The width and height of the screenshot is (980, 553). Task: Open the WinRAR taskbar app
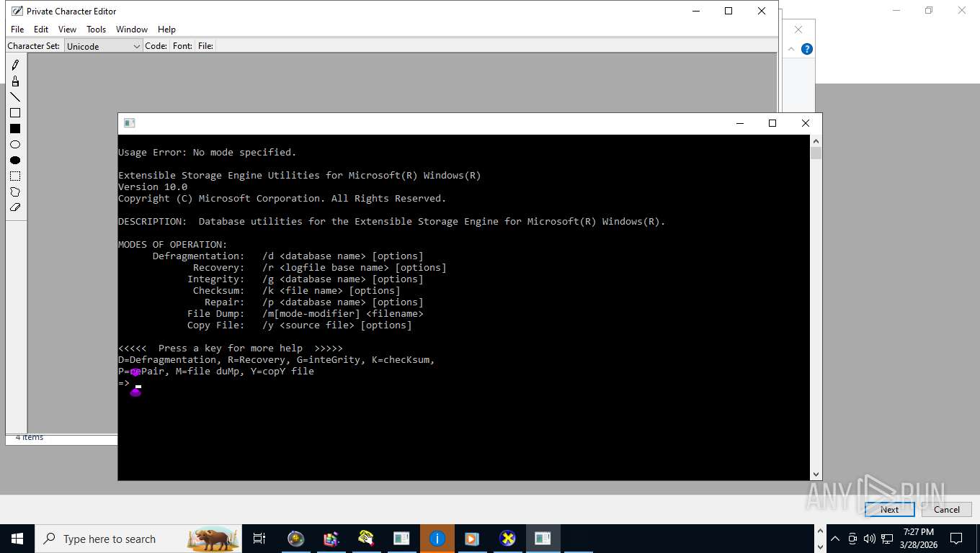tap(331, 539)
